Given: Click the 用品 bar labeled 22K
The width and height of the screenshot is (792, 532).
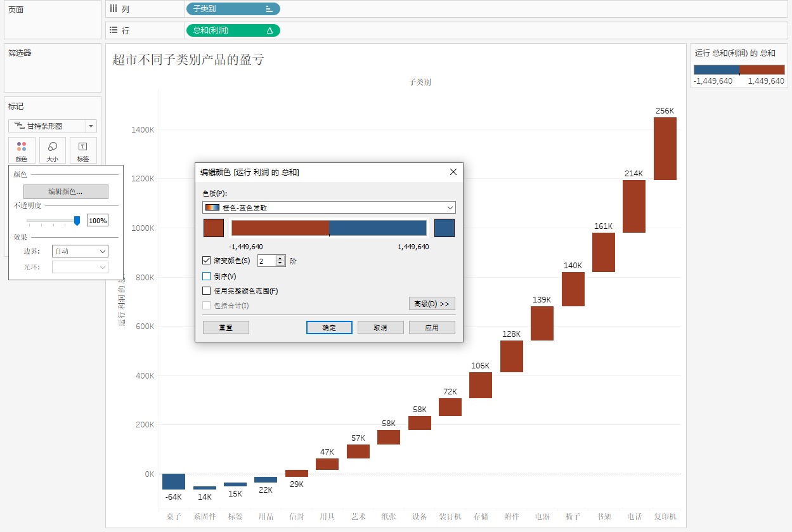Looking at the screenshot, I should pos(266,479).
